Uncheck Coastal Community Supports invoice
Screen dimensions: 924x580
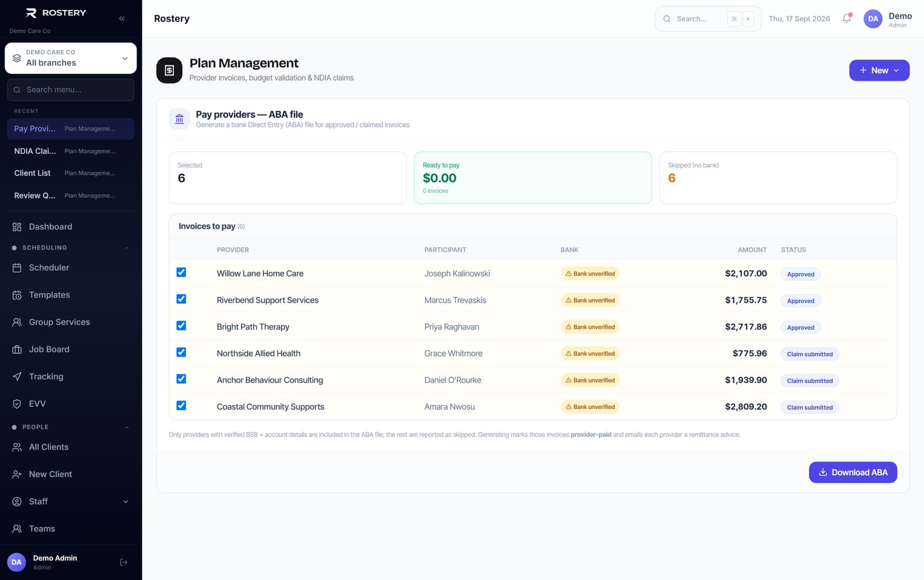point(181,405)
